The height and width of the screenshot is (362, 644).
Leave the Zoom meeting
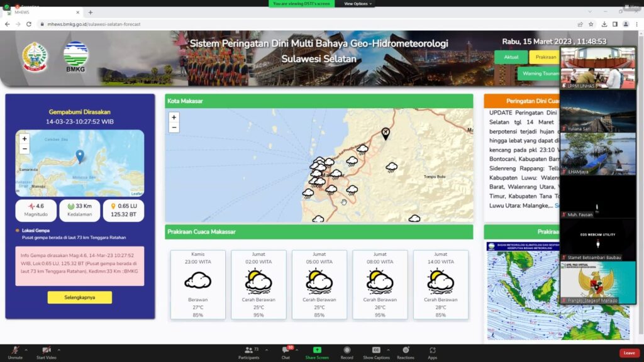pyautogui.click(x=629, y=353)
